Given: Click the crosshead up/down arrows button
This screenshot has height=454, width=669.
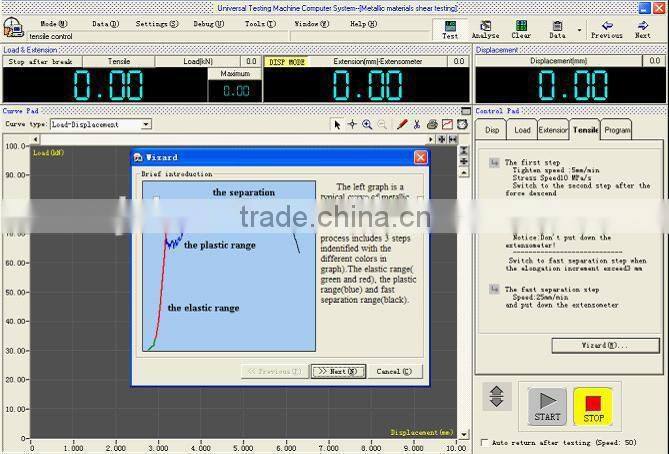Looking at the screenshot, I should [497, 396].
